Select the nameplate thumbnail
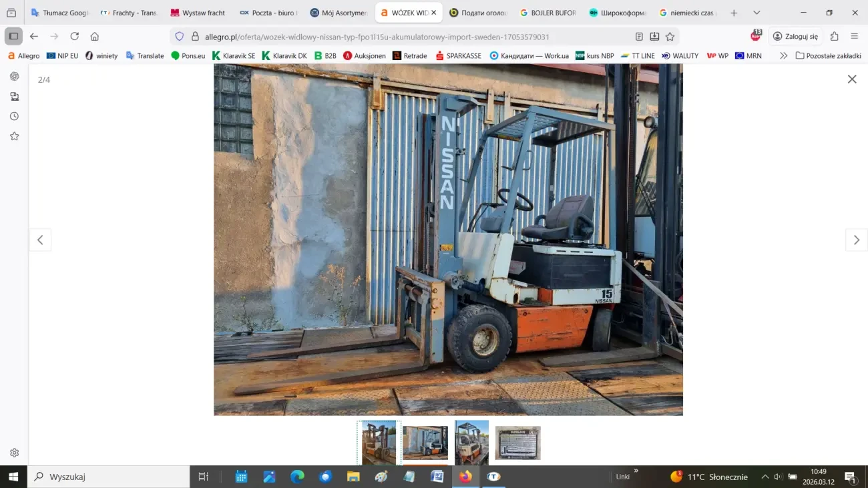868x488 pixels. (x=518, y=443)
